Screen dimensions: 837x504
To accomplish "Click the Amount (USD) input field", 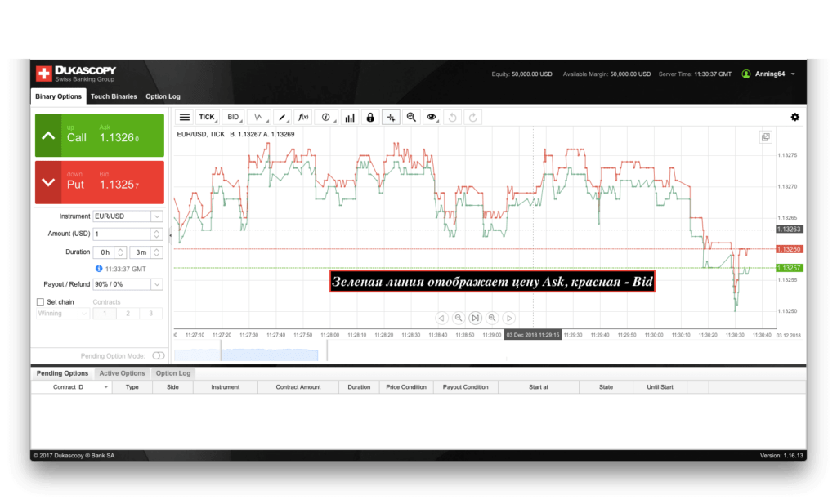I will click(x=128, y=234).
